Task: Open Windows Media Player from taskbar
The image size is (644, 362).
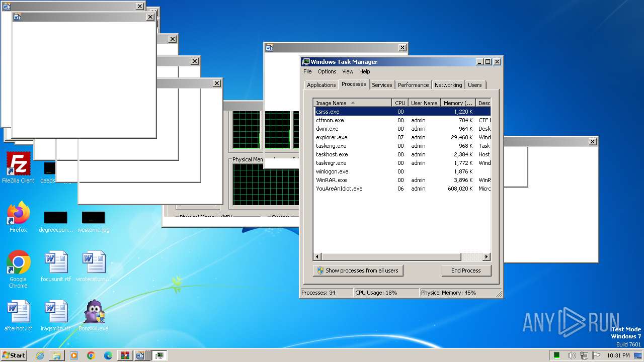Action: (x=74, y=355)
